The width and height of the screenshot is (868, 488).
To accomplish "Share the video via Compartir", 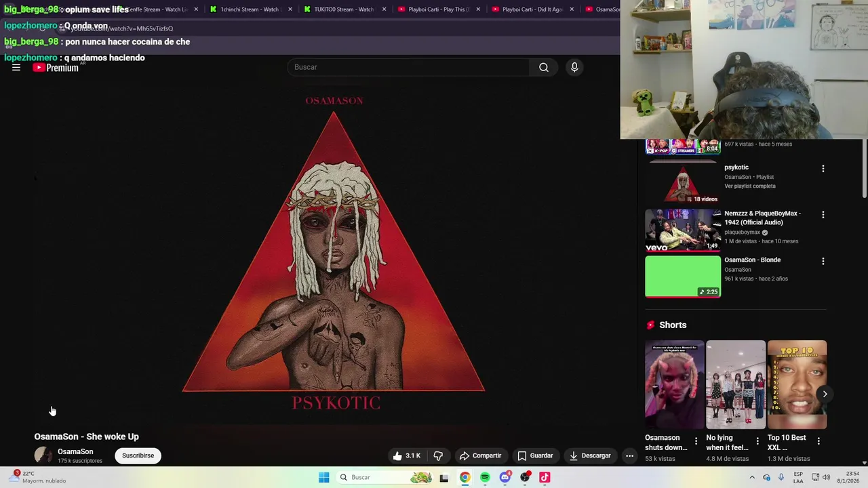I will pos(480,455).
